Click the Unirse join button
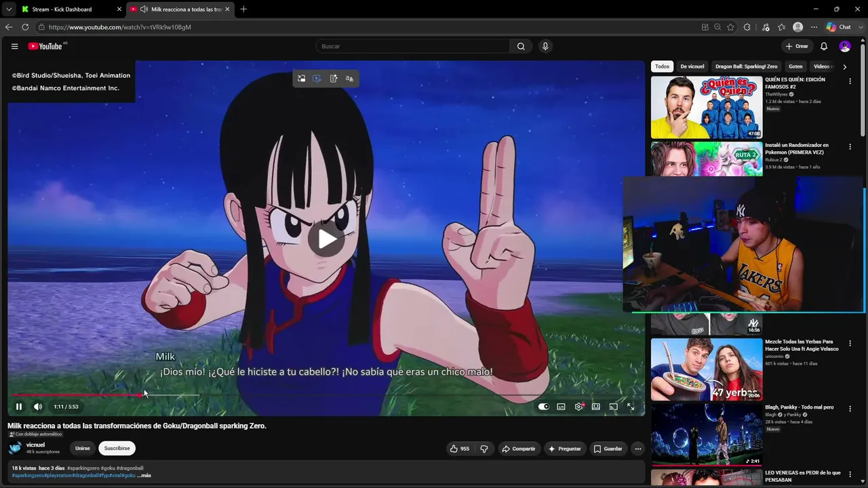 pyautogui.click(x=82, y=448)
